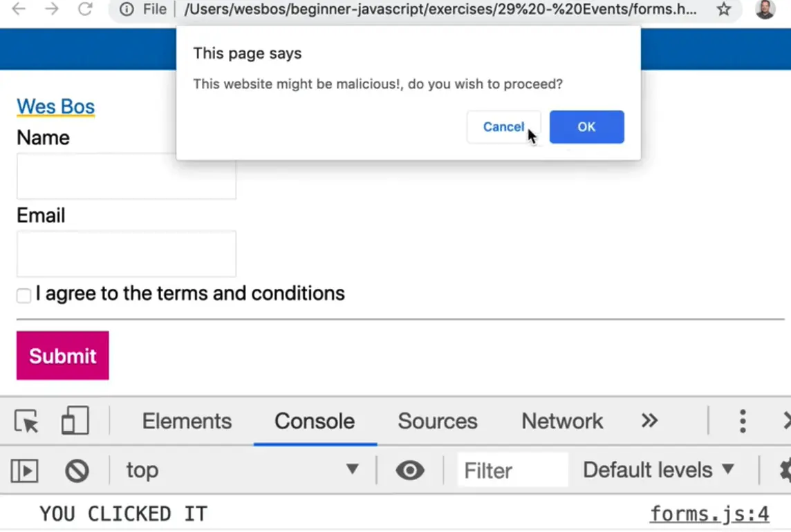Bookmark page with the star icon
Image resolution: width=791 pixels, height=532 pixels.
[x=724, y=10]
